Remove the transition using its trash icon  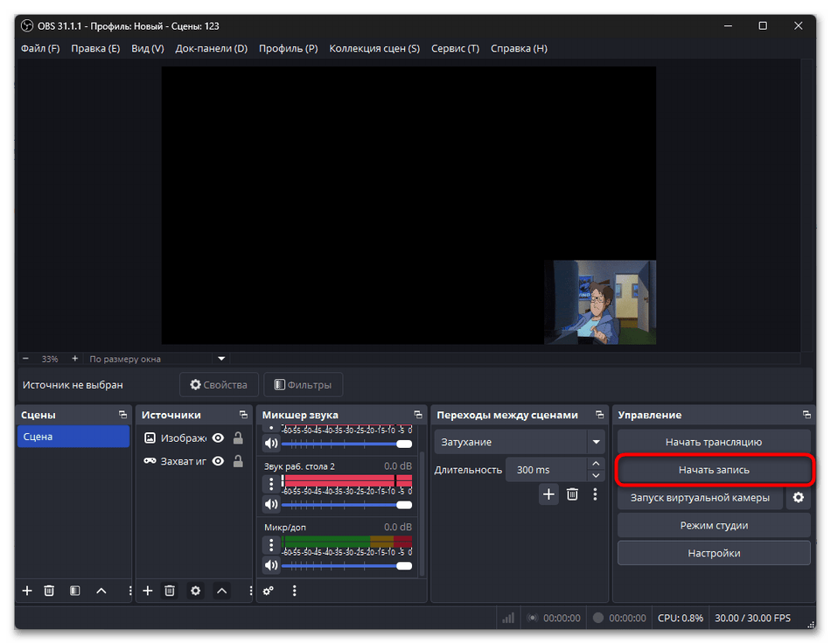coord(572,494)
